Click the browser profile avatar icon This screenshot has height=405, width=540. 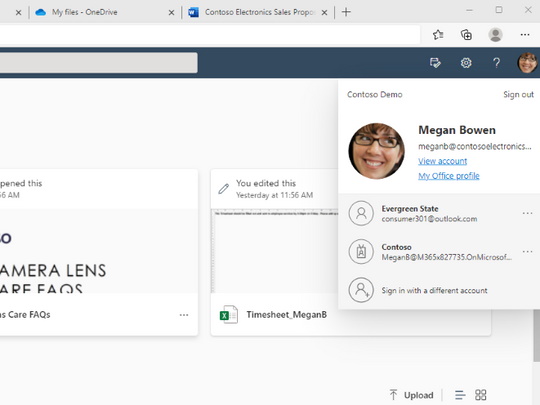[x=495, y=35]
